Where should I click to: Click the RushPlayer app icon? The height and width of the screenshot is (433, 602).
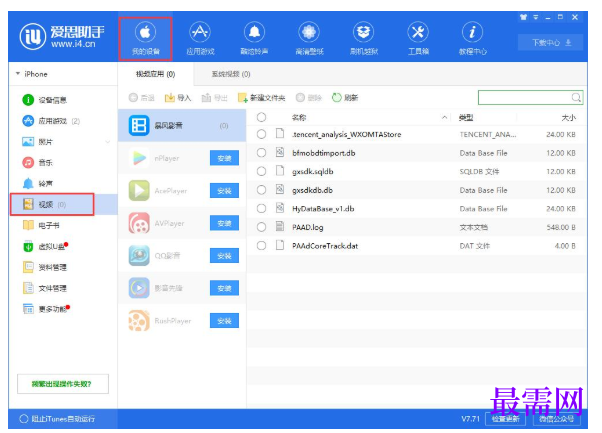139,321
